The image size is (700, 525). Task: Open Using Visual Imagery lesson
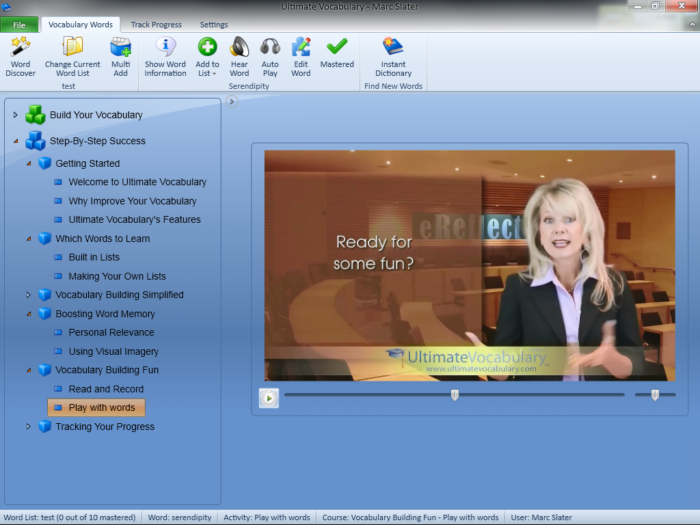(113, 351)
